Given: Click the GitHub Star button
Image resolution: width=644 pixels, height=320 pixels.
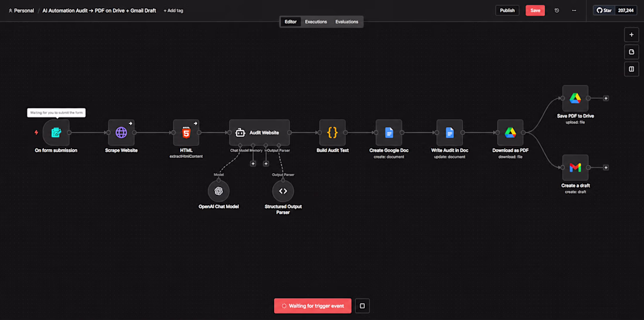Looking at the screenshot, I should tap(604, 11).
